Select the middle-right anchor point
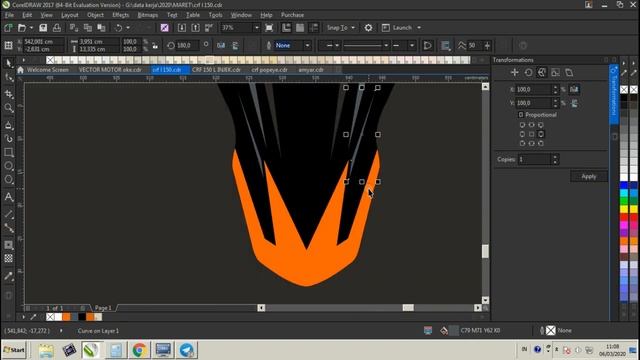 tap(541, 134)
